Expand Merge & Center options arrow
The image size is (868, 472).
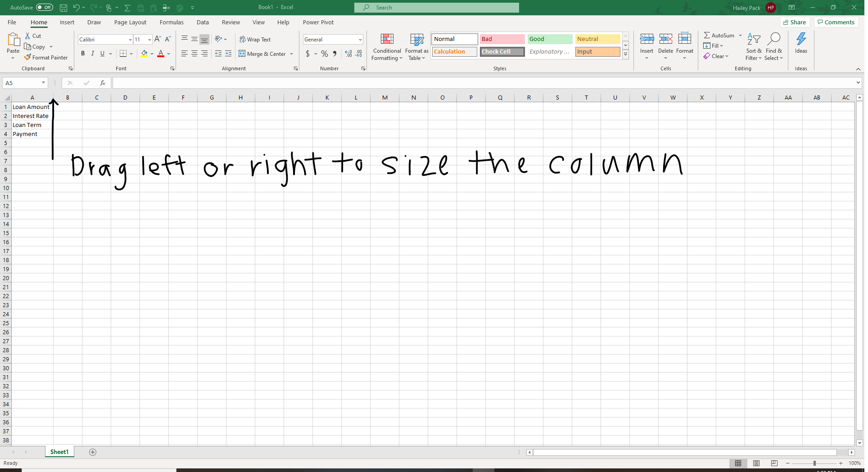pos(292,54)
